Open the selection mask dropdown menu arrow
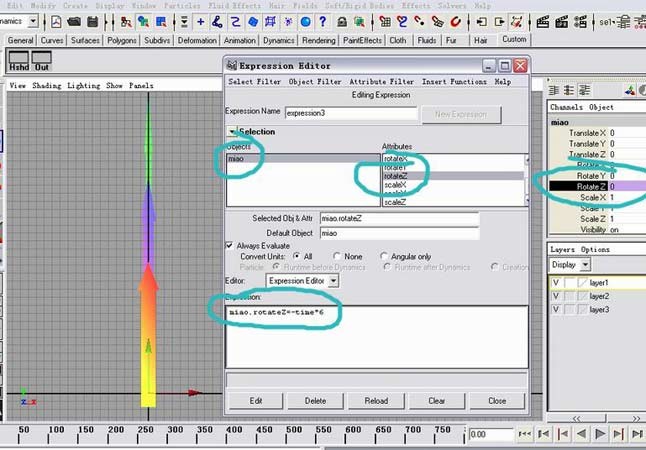The width and height of the screenshot is (646, 450). [184, 21]
